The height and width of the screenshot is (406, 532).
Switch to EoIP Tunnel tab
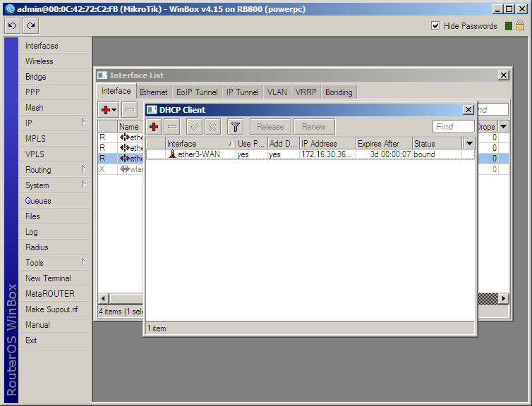(197, 92)
